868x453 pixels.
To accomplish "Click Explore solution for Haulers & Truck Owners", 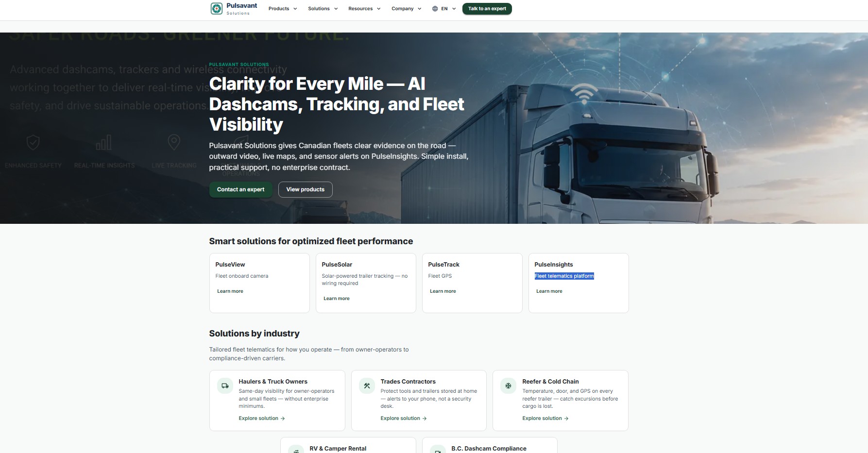I will coord(261,419).
